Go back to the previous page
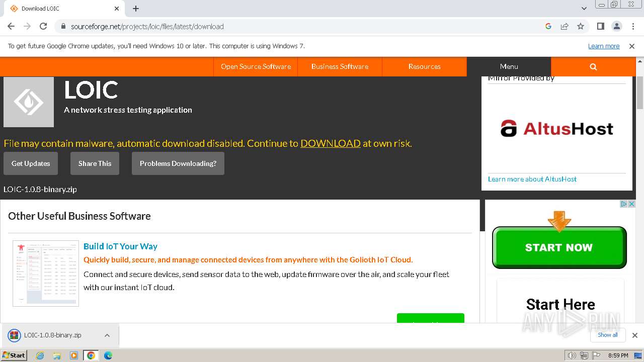The height and width of the screenshot is (362, 644). point(11,26)
